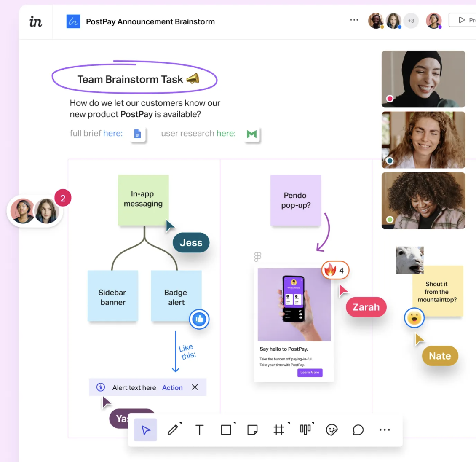
Task: Click video tile with the blue status dot
Action: click(423, 140)
